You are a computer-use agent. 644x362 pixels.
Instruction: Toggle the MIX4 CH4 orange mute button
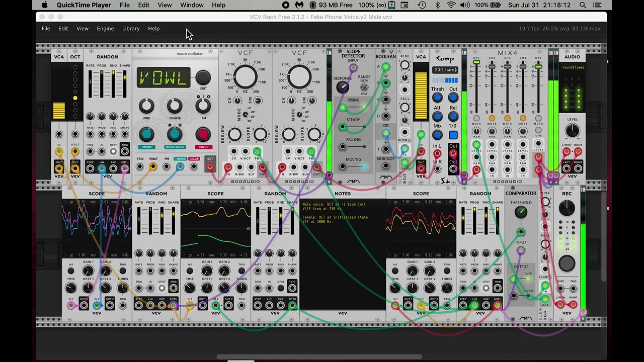click(x=523, y=118)
